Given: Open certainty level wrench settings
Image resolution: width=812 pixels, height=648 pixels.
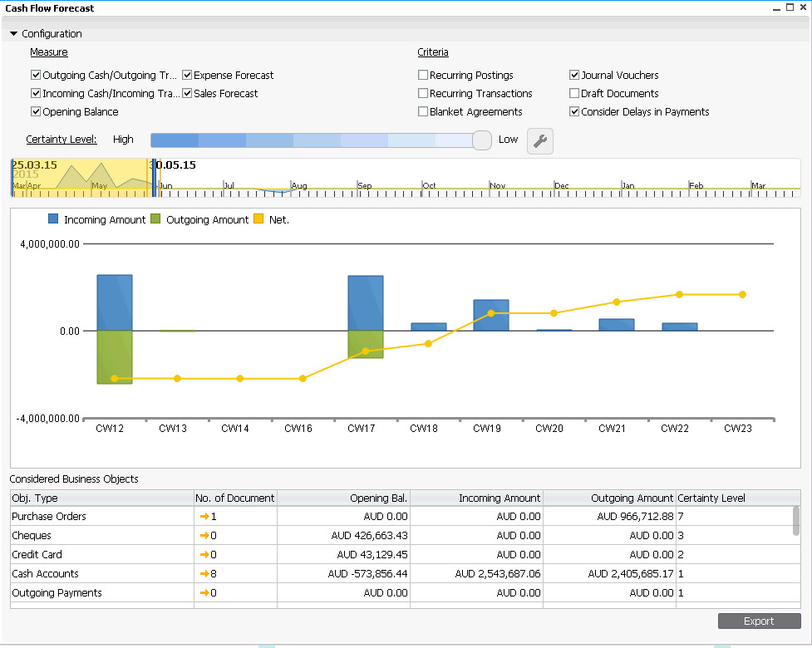Looking at the screenshot, I should (x=540, y=141).
